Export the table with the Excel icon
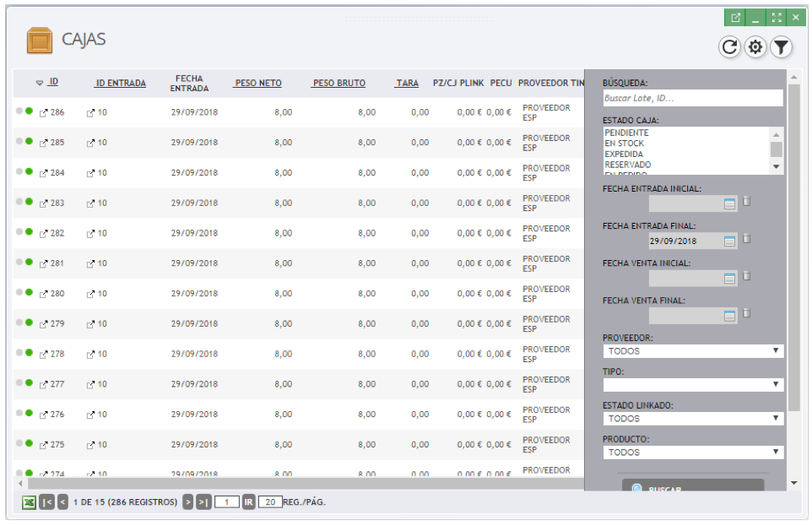Image resolution: width=812 pixels, height=526 pixels. [x=30, y=502]
